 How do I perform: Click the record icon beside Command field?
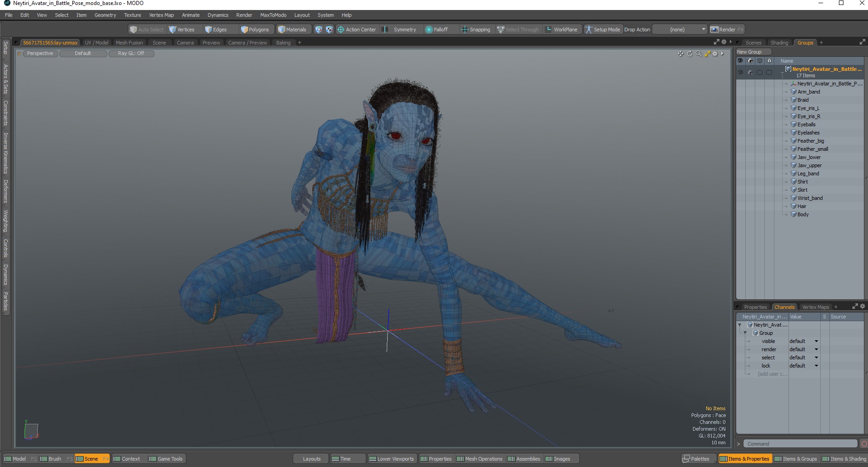click(x=863, y=444)
